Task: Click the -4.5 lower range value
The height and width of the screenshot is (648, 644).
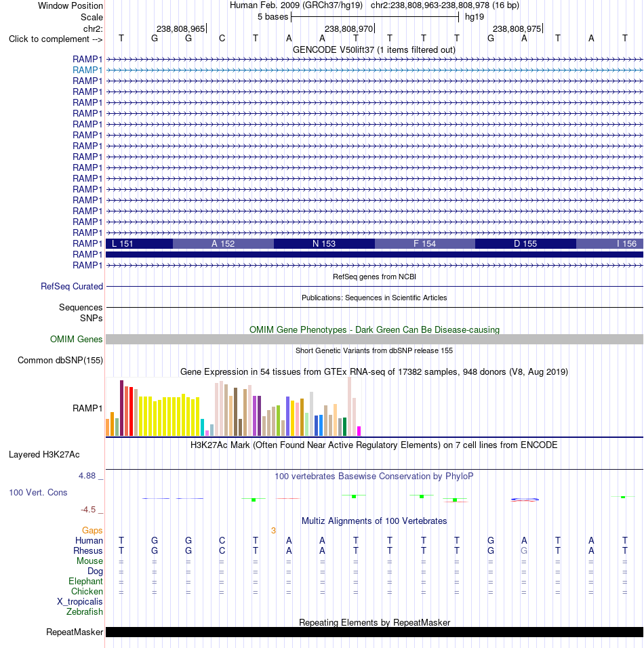Action: [x=88, y=510]
